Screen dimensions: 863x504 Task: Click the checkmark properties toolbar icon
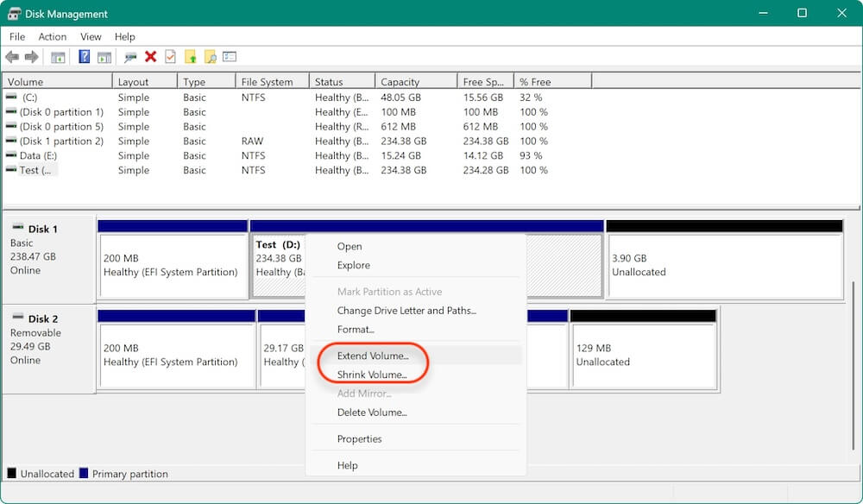[170, 56]
